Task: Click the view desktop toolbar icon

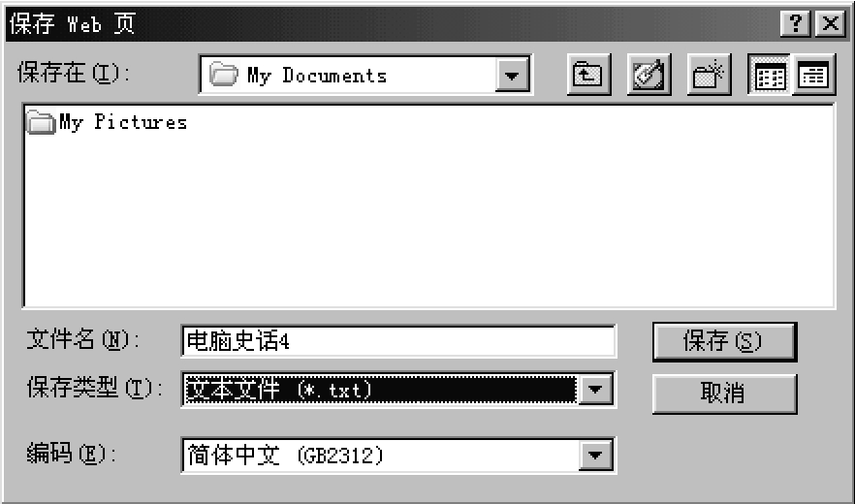Action: coord(649,75)
